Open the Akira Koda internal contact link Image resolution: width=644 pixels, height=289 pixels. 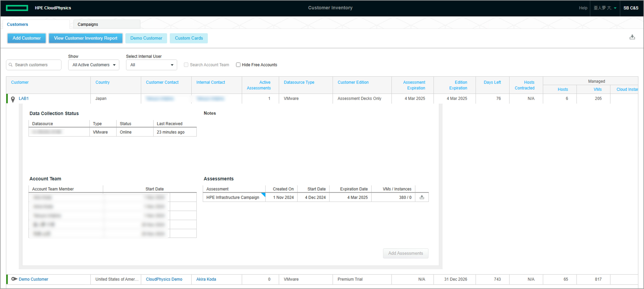[x=206, y=279]
